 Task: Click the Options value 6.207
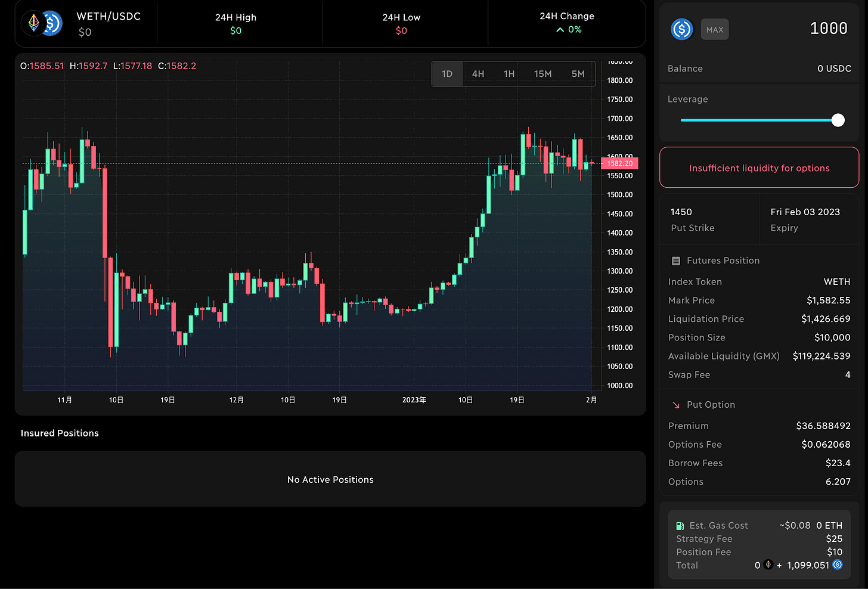pyautogui.click(x=838, y=481)
